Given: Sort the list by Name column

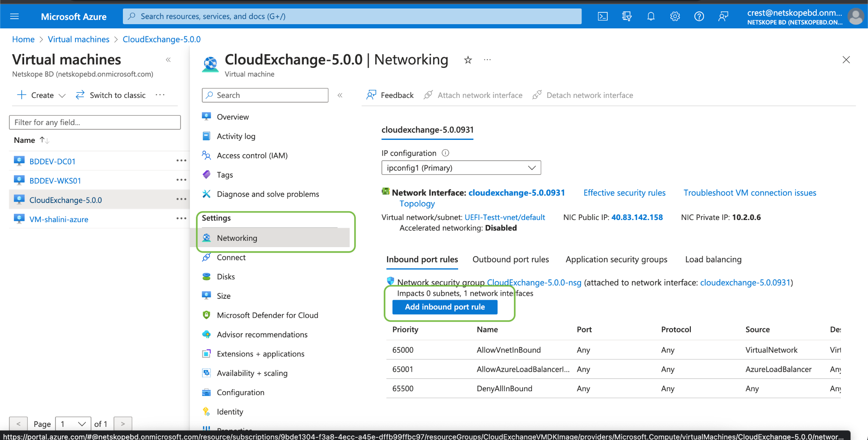Looking at the screenshot, I should 31,140.
